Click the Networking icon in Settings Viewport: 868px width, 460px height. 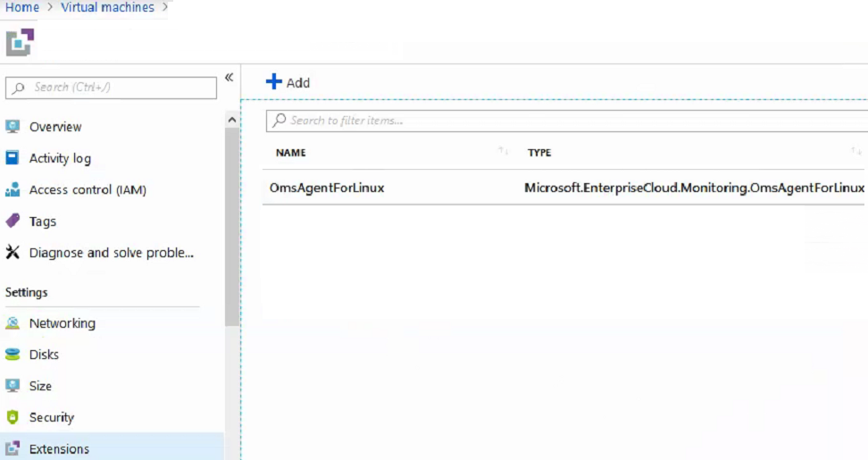(13, 323)
